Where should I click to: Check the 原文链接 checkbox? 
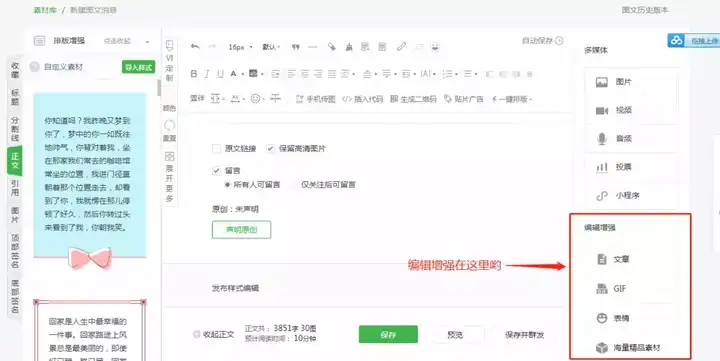point(216,149)
